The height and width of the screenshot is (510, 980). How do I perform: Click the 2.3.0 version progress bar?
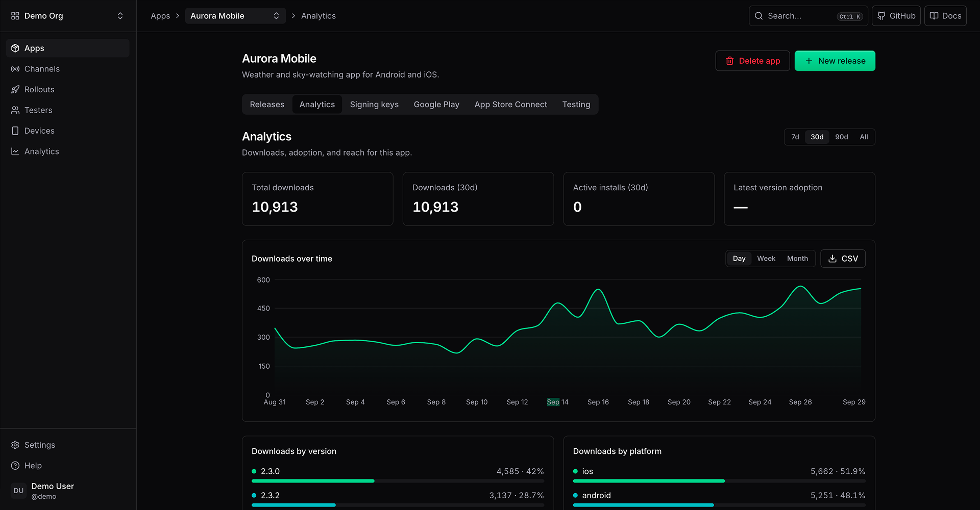[x=398, y=481]
